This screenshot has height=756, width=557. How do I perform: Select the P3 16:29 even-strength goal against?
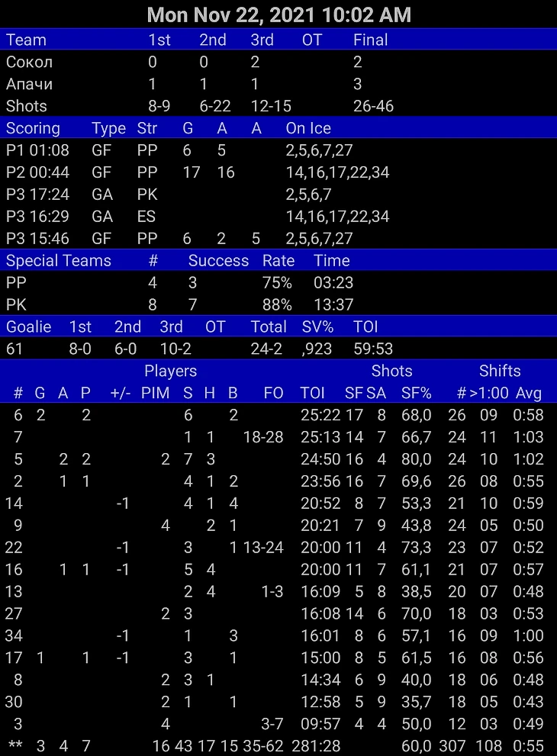tap(278, 217)
